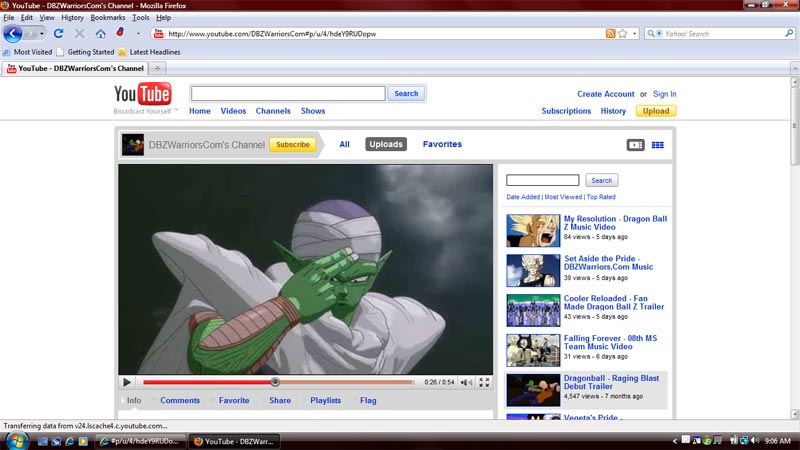This screenshot has width=800, height=450.
Task: Select the Uploads channel tab
Action: (386, 144)
